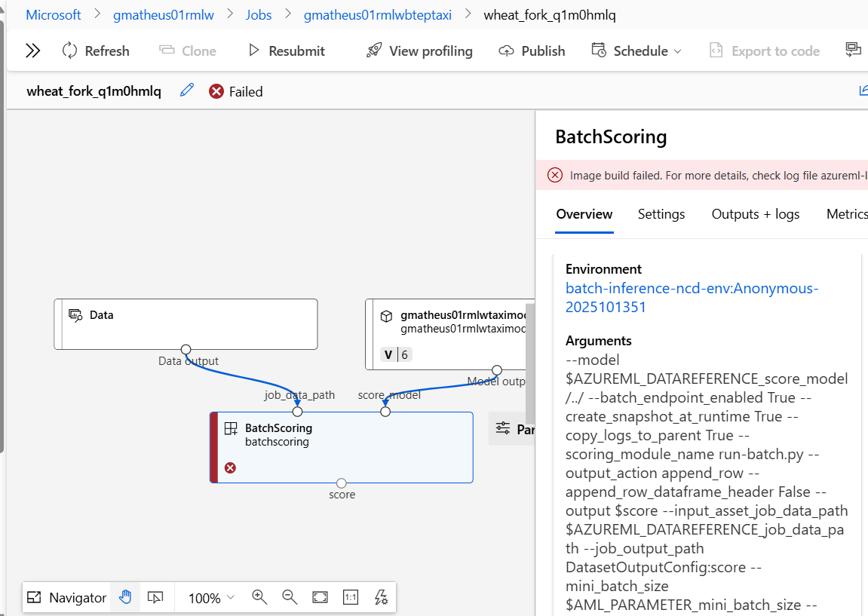The image size is (868, 616).
Task: Open the Outputs + logs tab
Action: tap(755, 214)
